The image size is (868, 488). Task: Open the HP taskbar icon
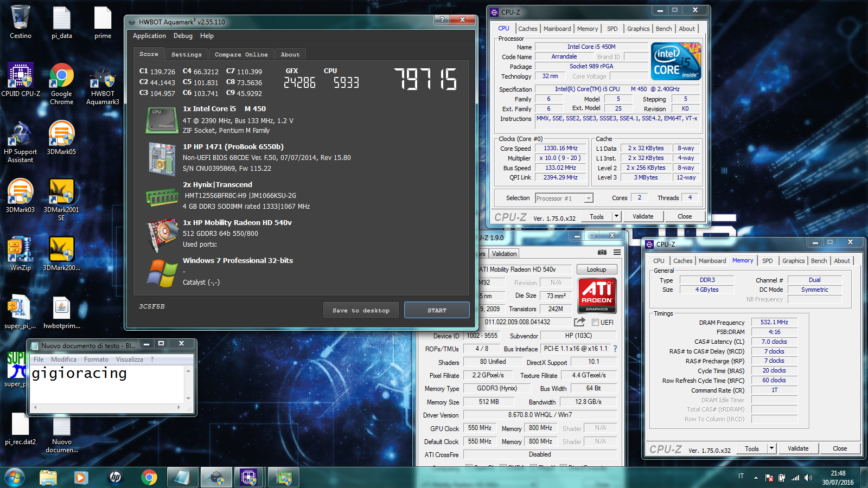116,477
